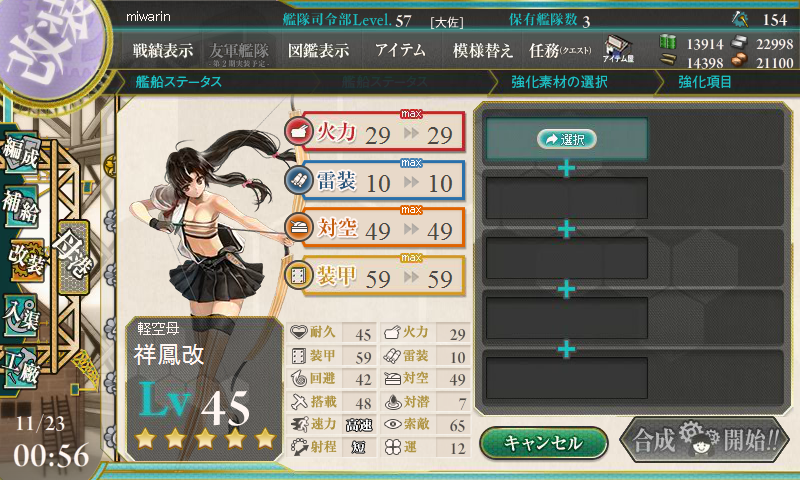Click the green キャンセル button
The width and height of the screenshot is (800, 480).
coord(543,442)
